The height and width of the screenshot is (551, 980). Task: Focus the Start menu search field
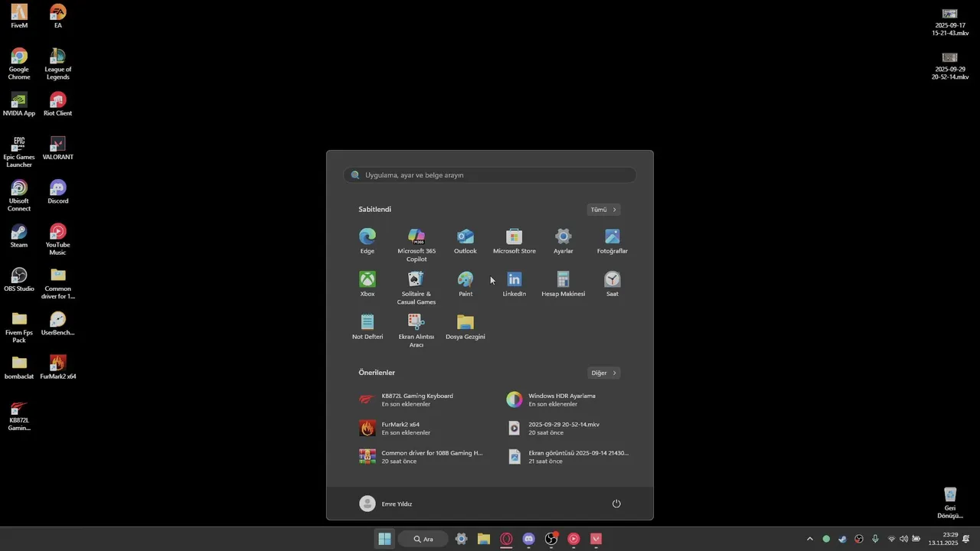click(490, 175)
